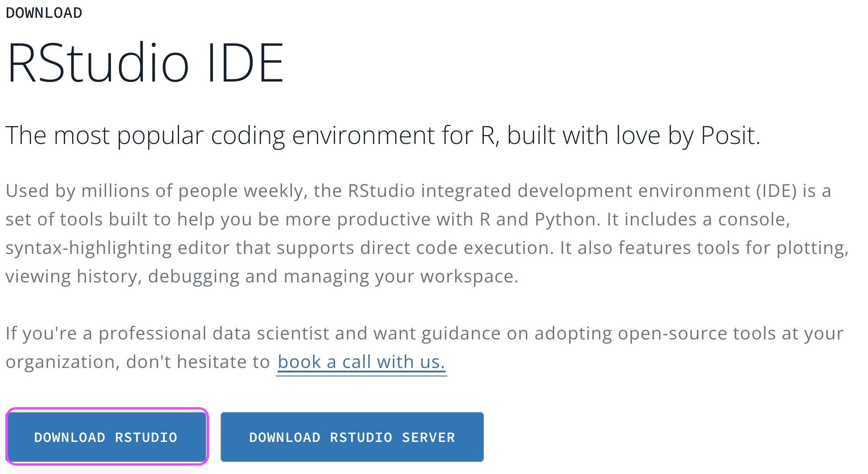Click the Download RStudio button
The image size is (868, 474).
[x=106, y=437]
